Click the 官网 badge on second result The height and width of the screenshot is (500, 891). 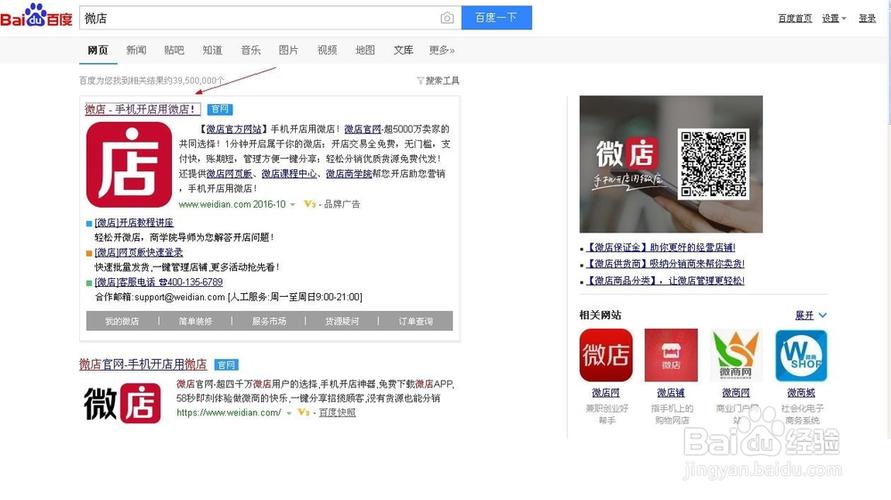coord(226,365)
